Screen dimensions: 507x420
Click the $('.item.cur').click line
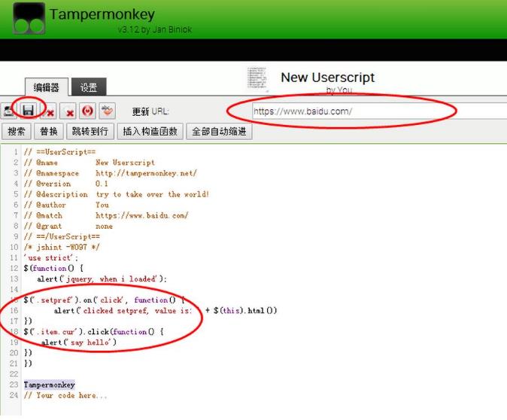(x=93, y=332)
